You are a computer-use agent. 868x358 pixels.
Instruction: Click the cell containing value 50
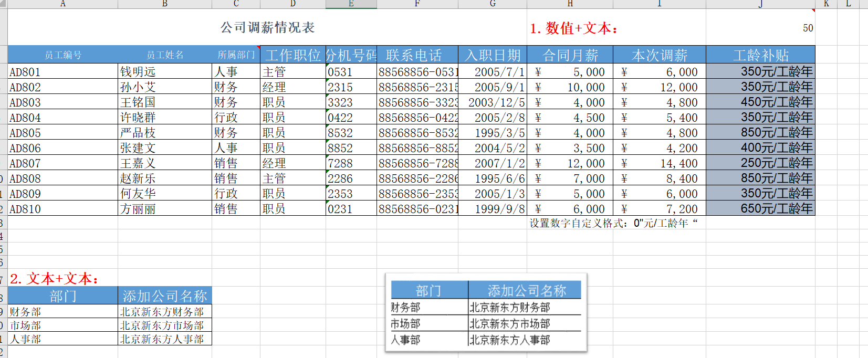click(760, 28)
